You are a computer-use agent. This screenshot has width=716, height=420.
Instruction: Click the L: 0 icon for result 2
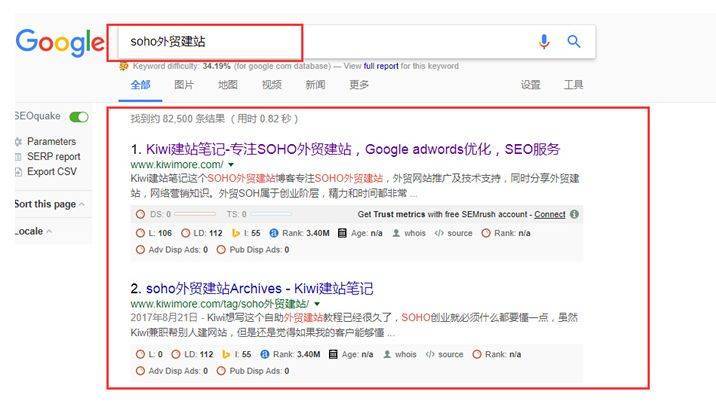pyautogui.click(x=140, y=354)
